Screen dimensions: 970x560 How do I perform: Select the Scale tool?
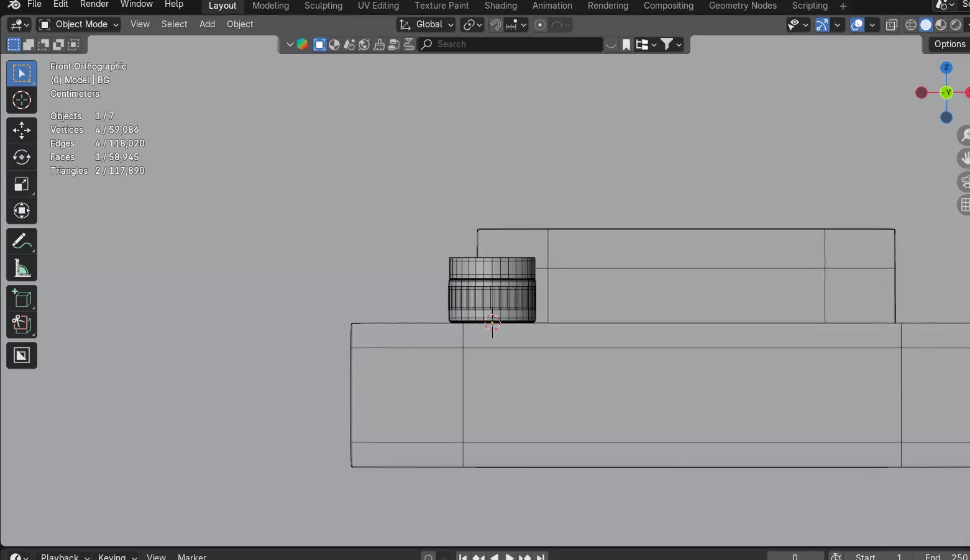click(x=22, y=184)
